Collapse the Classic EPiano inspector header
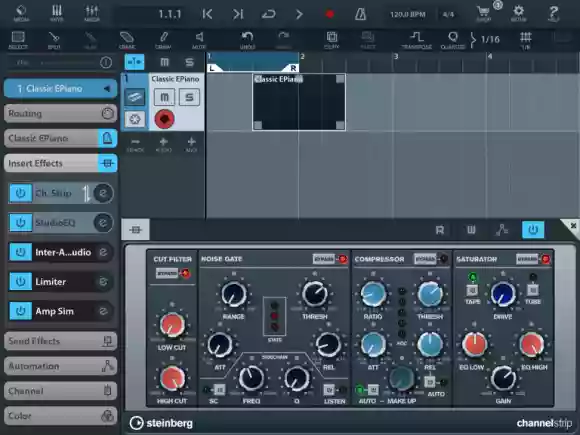This screenshot has height=435, width=580. tap(60, 88)
